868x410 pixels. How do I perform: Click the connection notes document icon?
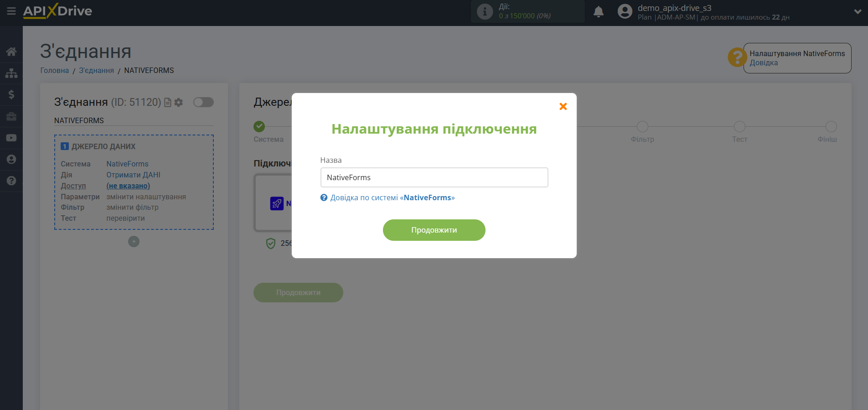click(168, 103)
